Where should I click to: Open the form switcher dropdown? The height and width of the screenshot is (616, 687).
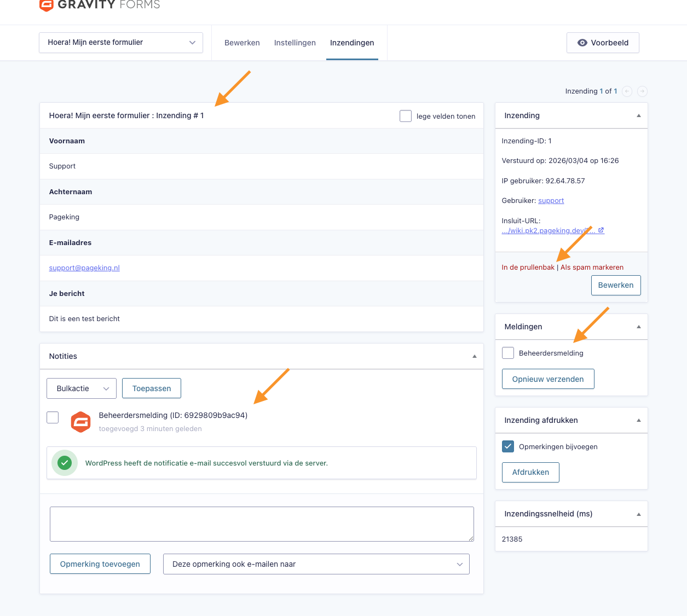pos(121,43)
